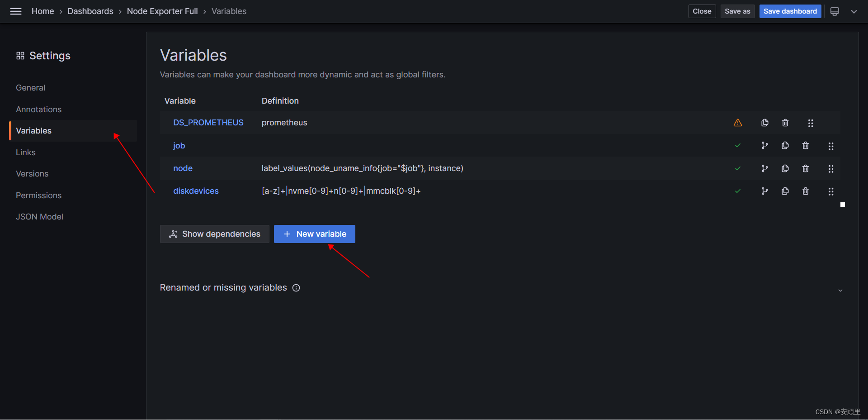
Task: Open JSON Model settings tab
Action: [x=40, y=217]
